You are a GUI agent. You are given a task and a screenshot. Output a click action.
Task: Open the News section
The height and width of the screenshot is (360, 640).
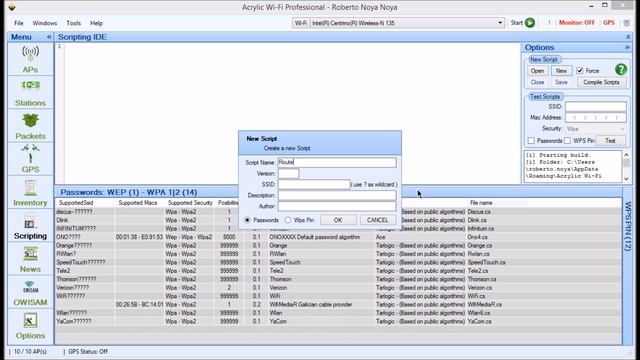pyautogui.click(x=30, y=260)
